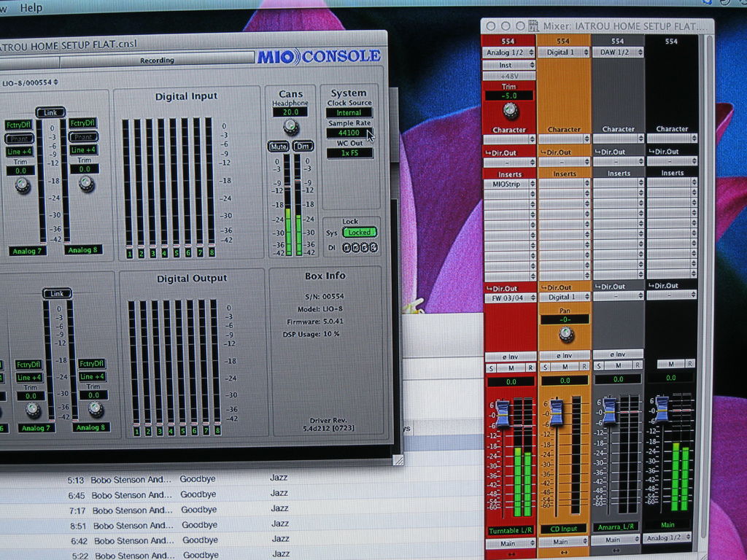Click the CD Input strip name label
Viewport: 747px width, 560px height.
564,529
